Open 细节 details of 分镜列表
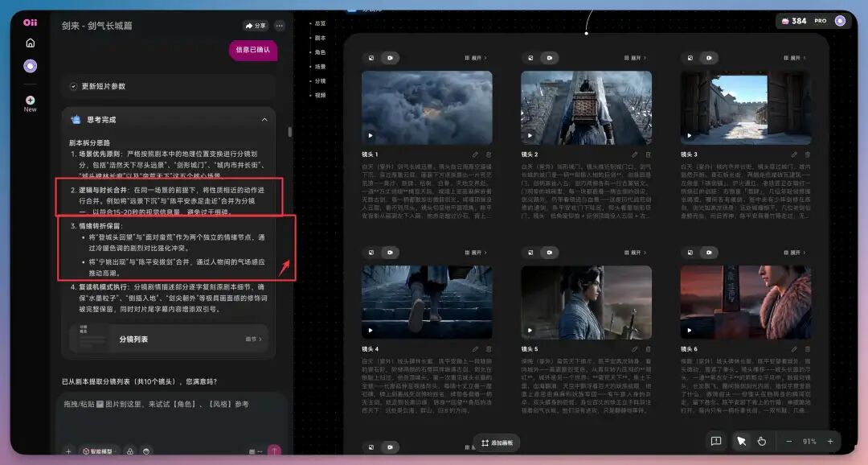 click(x=253, y=339)
